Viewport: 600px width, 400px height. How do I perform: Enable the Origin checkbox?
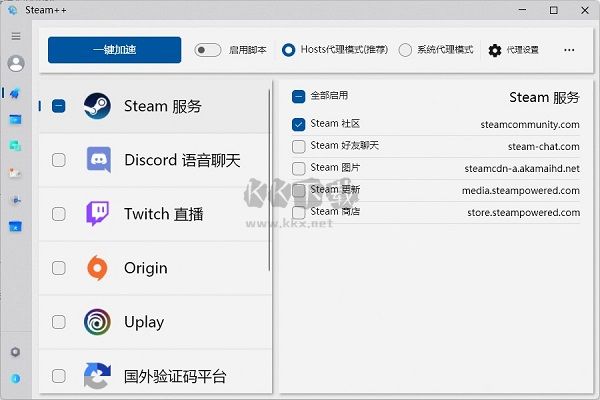coord(59,268)
